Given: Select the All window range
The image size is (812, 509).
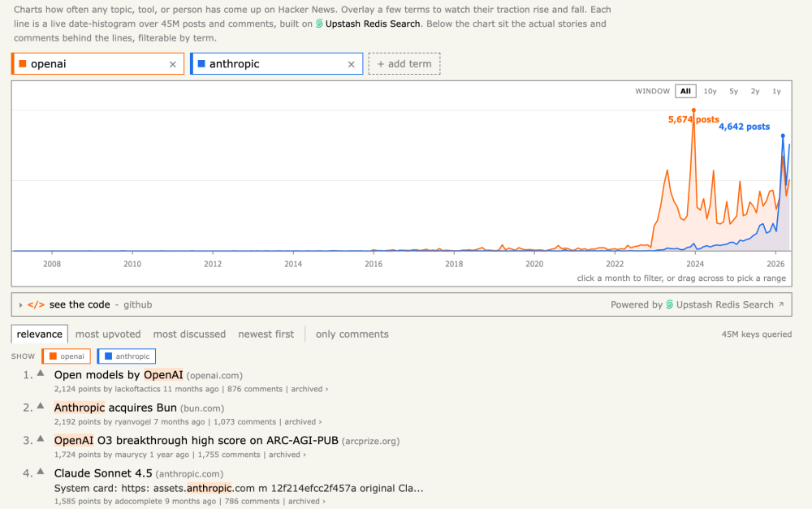Looking at the screenshot, I should (x=685, y=91).
